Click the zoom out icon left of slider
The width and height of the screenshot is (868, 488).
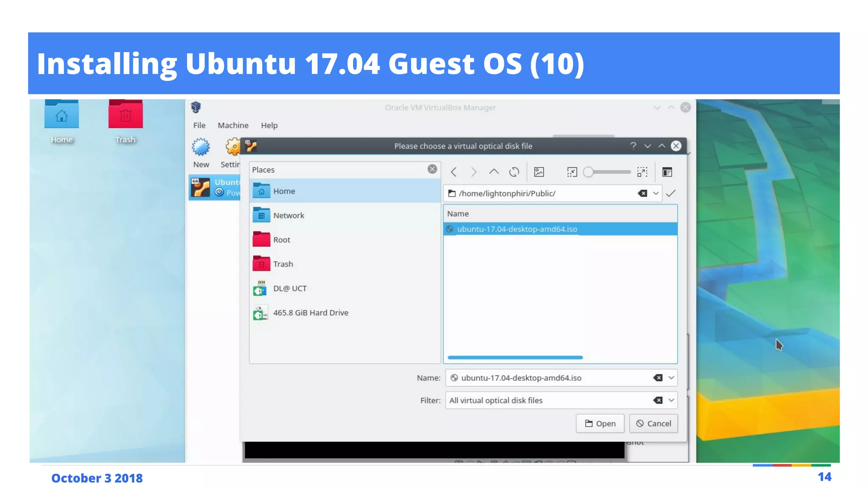pyautogui.click(x=572, y=172)
